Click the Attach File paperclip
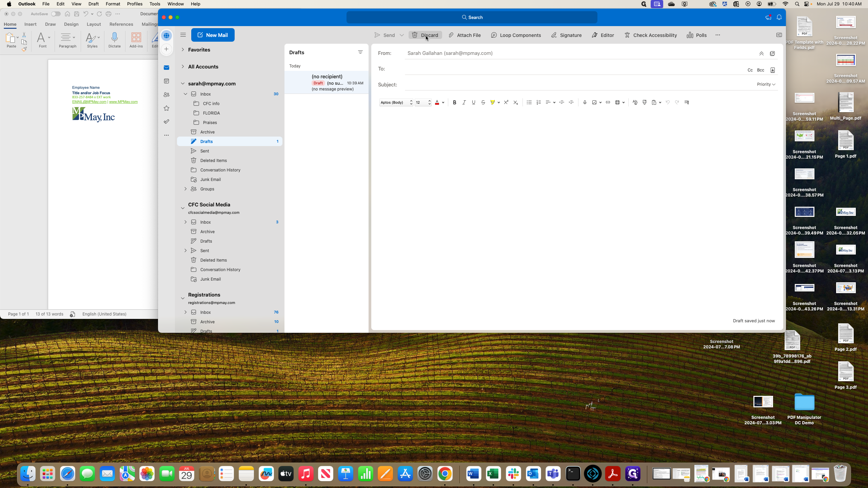Image resolution: width=868 pixels, height=488 pixels. click(451, 35)
